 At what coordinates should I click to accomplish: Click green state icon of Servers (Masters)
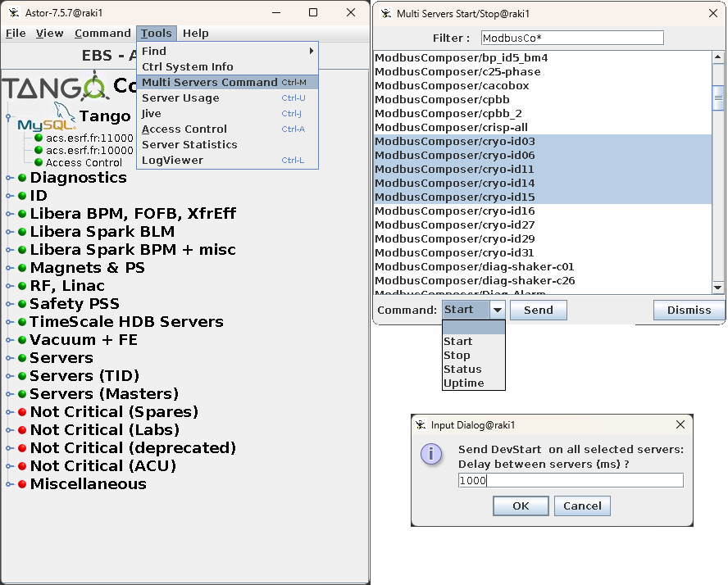(x=22, y=394)
